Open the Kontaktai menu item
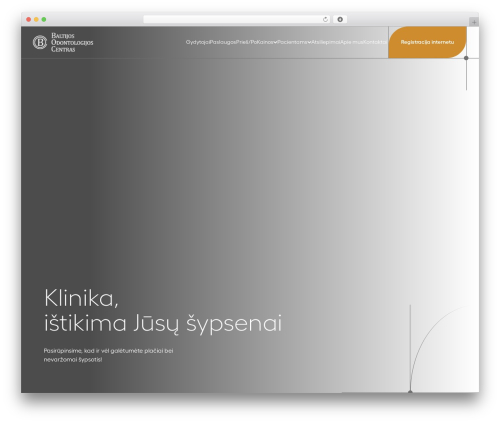500x423 pixels. [375, 42]
